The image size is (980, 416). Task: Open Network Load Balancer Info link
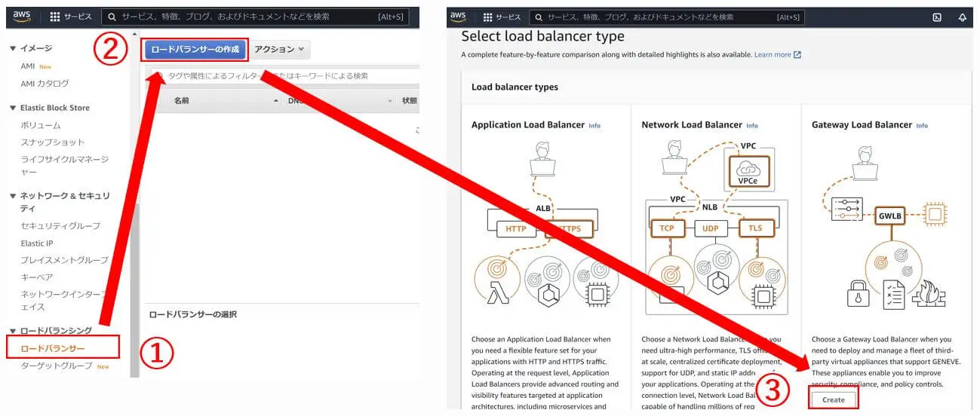752,126
